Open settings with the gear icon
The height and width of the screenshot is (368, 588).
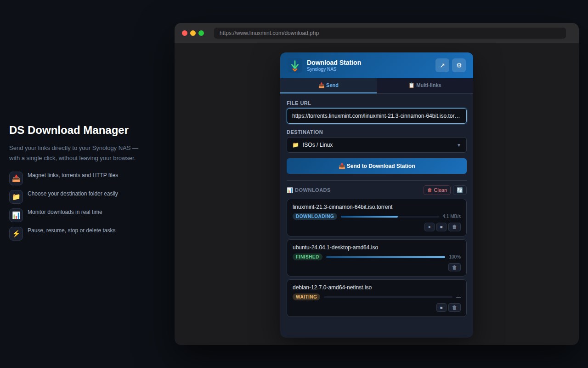pos(459,65)
